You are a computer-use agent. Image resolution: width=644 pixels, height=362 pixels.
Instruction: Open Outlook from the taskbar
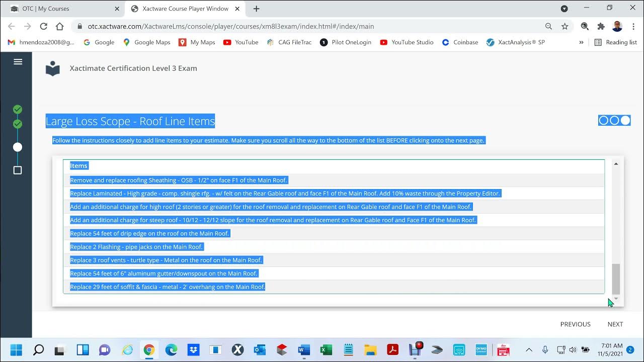pyautogui.click(x=260, y=349)
